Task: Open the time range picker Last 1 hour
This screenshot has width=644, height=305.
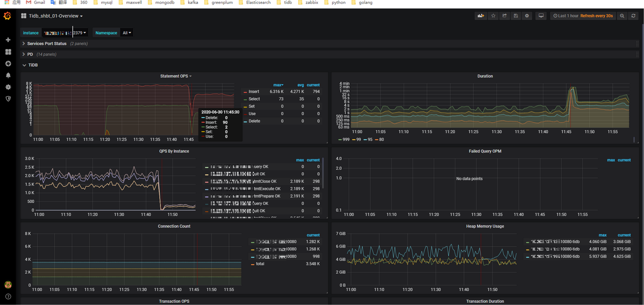Action: pos(583,16)
